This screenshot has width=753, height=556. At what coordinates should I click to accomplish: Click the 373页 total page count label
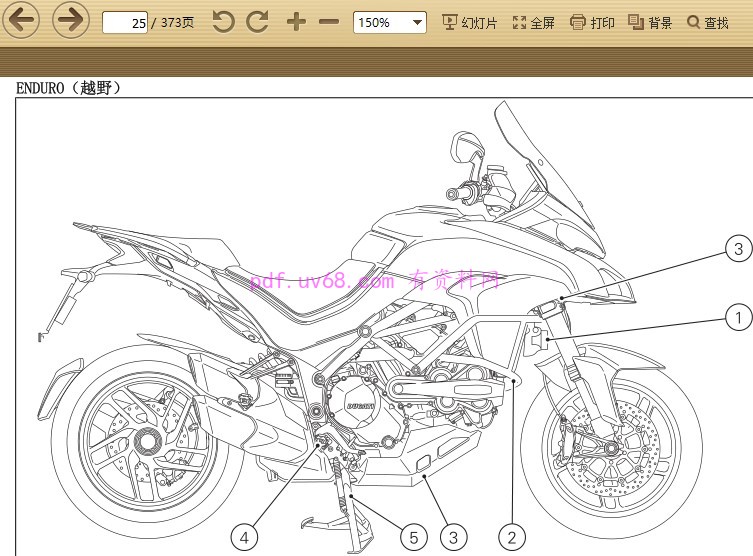click(177, 22)
